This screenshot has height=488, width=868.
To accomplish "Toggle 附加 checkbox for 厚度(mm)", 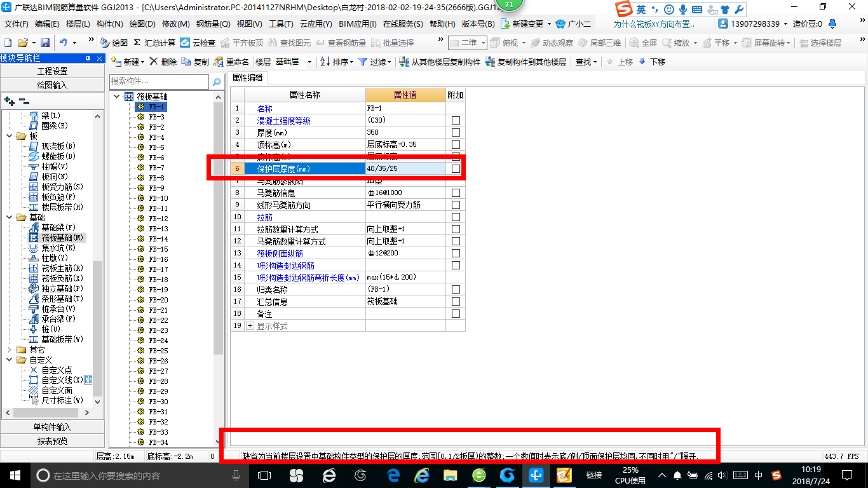I will coord(456,132).
